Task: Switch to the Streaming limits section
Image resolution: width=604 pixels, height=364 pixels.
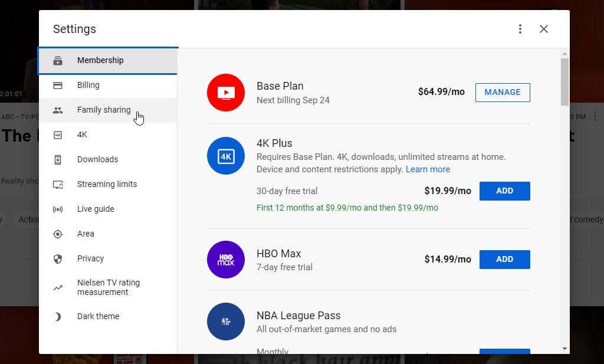Action: pyautogui.click(x=107, y=184)
